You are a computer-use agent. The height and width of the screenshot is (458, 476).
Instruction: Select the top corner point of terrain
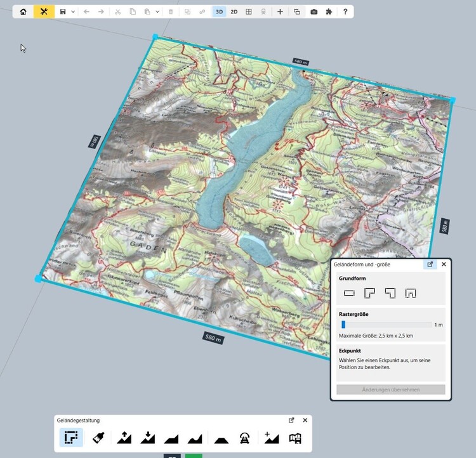tap(155, 37)
